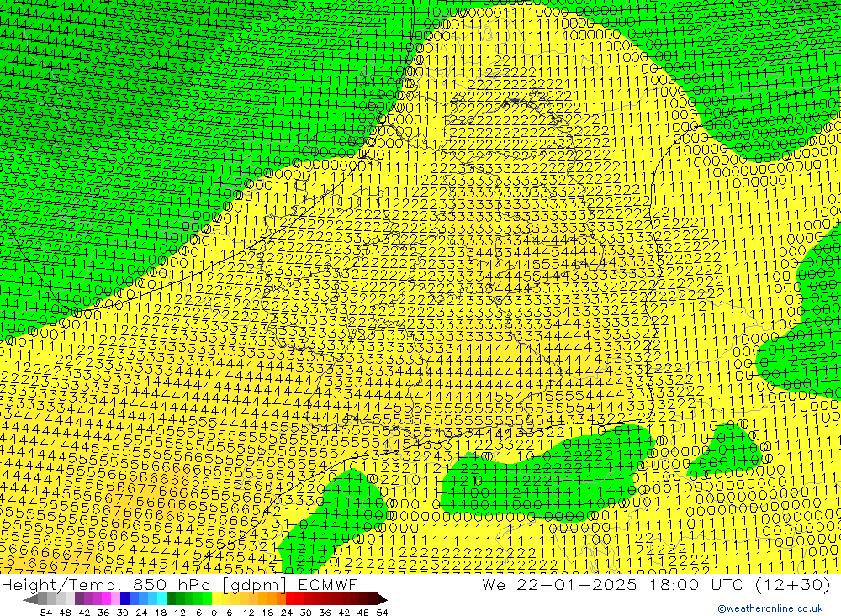
Task: Select the dark blue legend swatch above -30
Action: pyautogui.click(x=125, y=599)
